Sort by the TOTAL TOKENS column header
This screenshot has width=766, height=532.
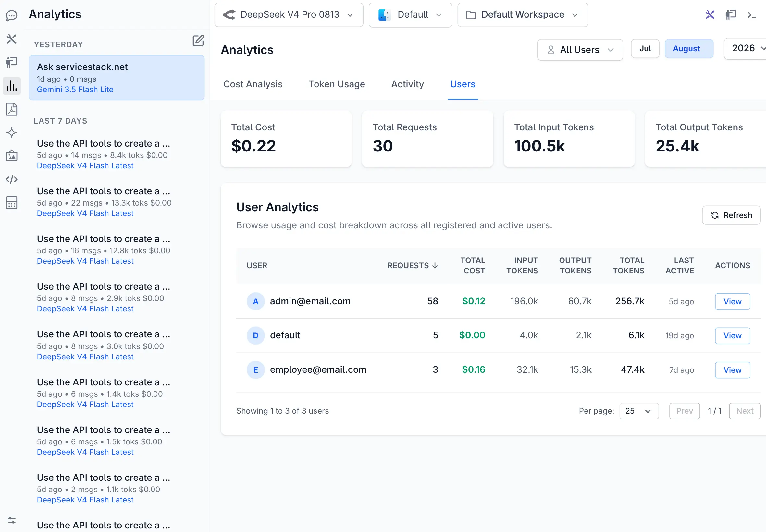pyautogui.click(x=628, y=266)
